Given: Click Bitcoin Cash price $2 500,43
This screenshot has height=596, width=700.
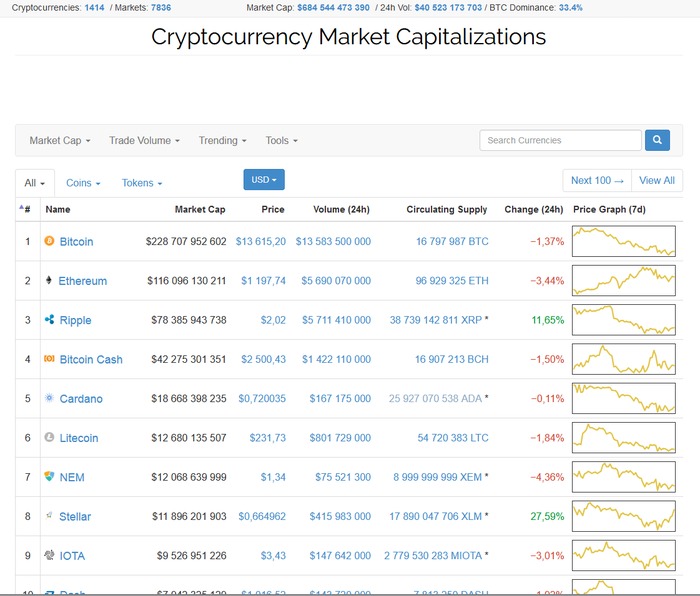Looking at the screenshot, I should (263, 359).
